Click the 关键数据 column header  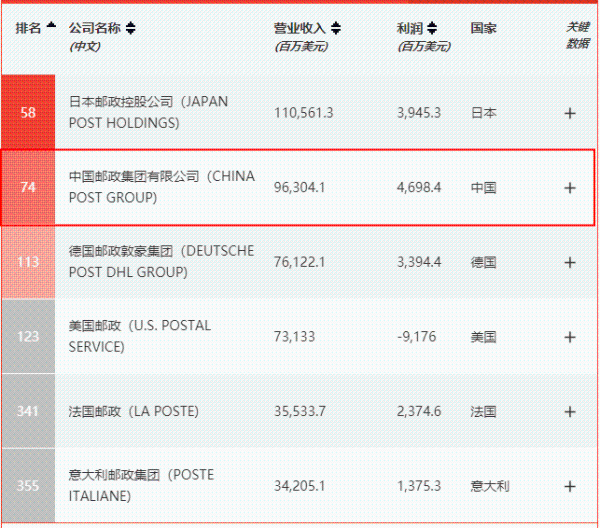pos(577,35)
